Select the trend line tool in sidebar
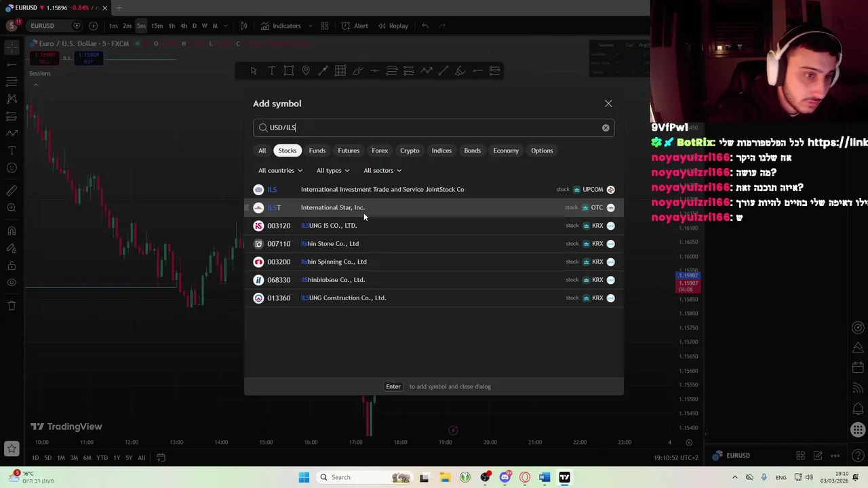The image size is (868, 488). tap(12, 64)
